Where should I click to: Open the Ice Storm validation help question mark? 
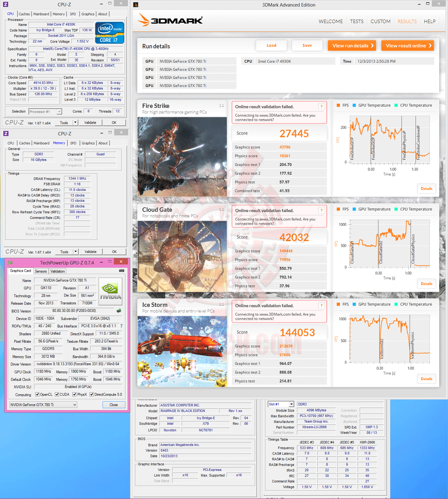coord(321,306)
